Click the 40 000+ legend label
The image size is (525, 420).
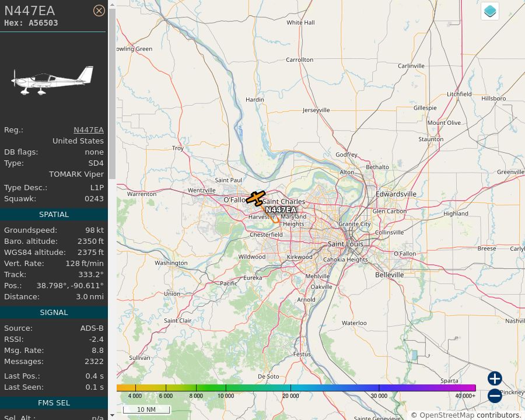(x=465, y=396)
